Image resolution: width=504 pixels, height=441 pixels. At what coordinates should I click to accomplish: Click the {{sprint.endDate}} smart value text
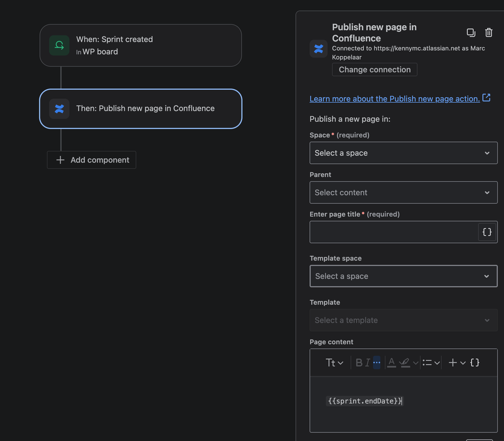pos(364,401)
